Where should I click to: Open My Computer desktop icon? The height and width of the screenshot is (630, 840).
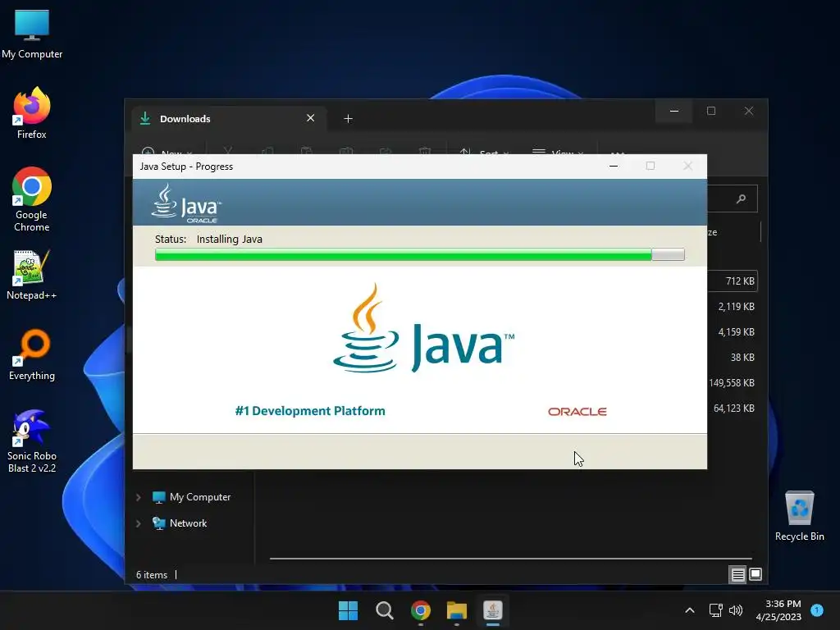click(32, 34)
